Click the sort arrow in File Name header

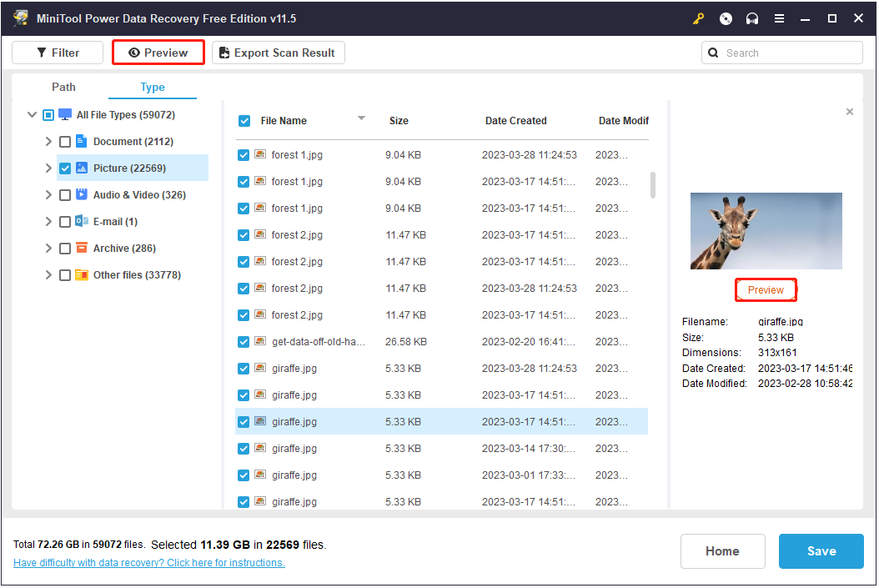tap(362, 118)
